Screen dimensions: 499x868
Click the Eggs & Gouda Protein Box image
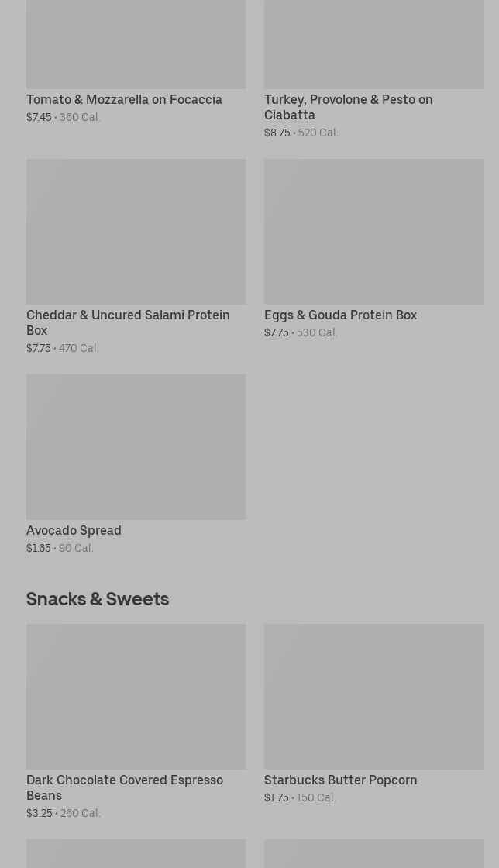(373, 232)
